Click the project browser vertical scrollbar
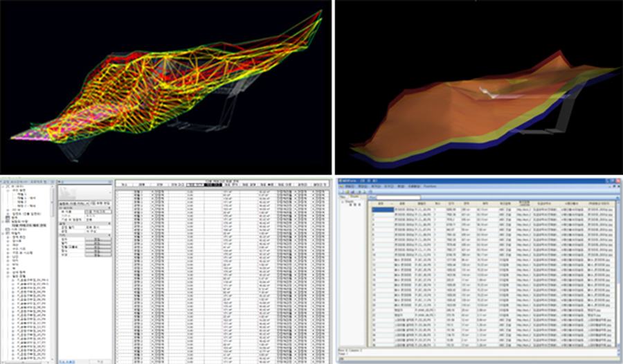623x364 pixels. coord(53,273)
